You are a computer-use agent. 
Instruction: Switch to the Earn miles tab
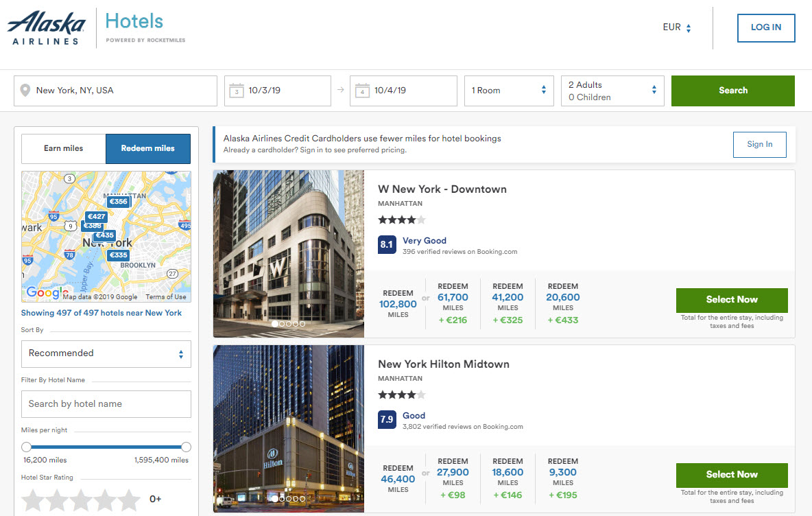[64, 149]
